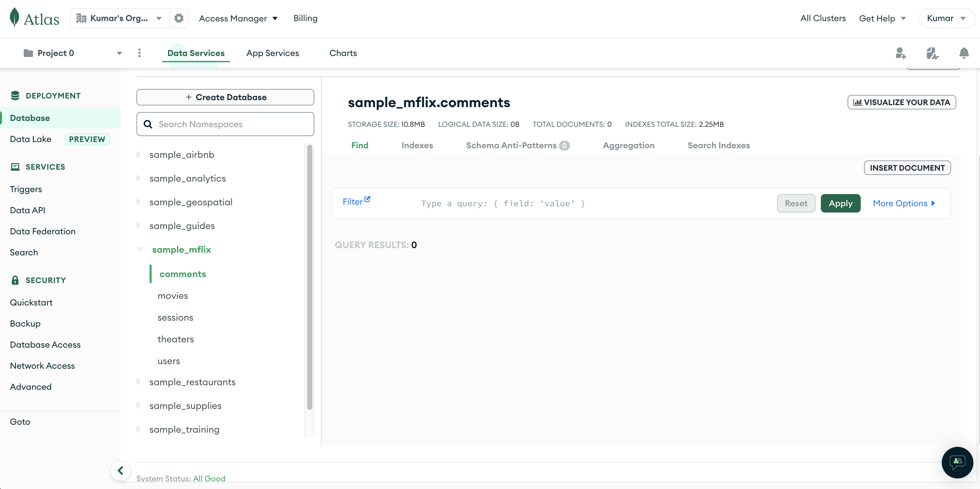The height and width of the screenshot is (489, 980).
Task: Collapse the sample_mflix database
Action: click(140, 249)
